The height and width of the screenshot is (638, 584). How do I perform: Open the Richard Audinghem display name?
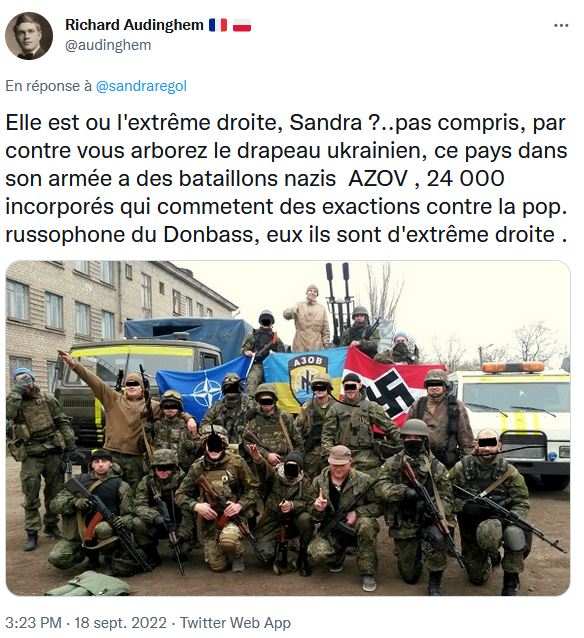pos(134,25)
